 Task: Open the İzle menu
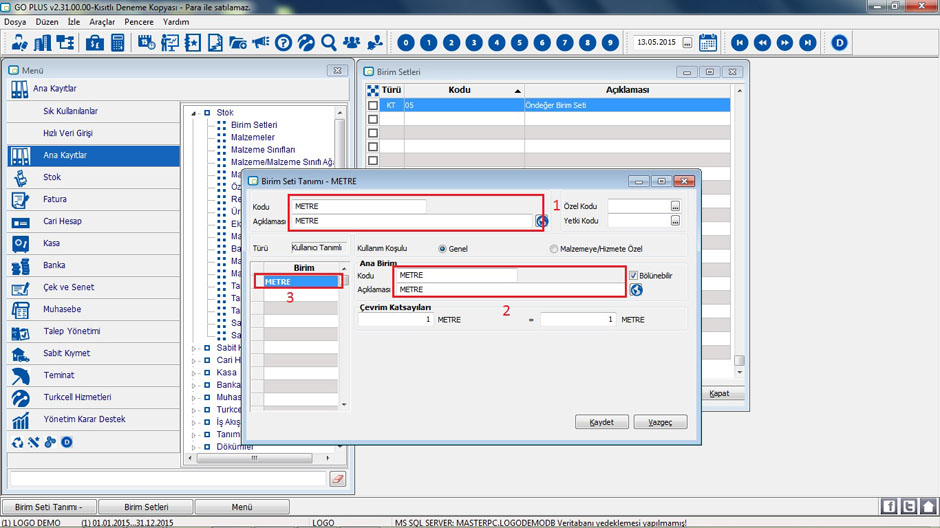74,22
